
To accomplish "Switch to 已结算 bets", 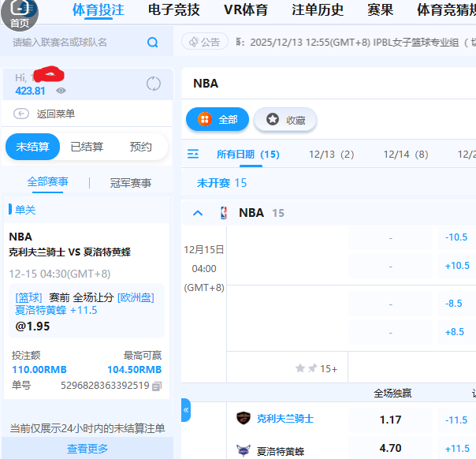I will coord(87,147).
